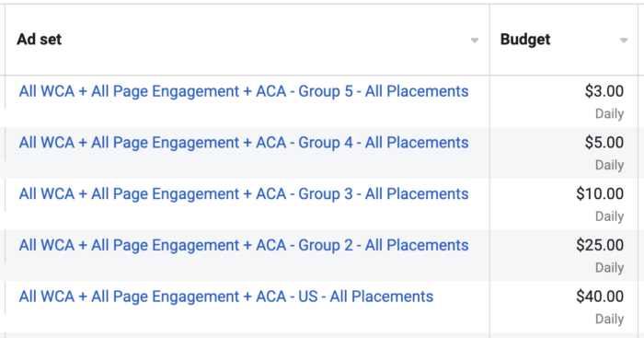Click the Daily label under $5.00
This screenshot has height=338, width=644.
pos(609,165)
